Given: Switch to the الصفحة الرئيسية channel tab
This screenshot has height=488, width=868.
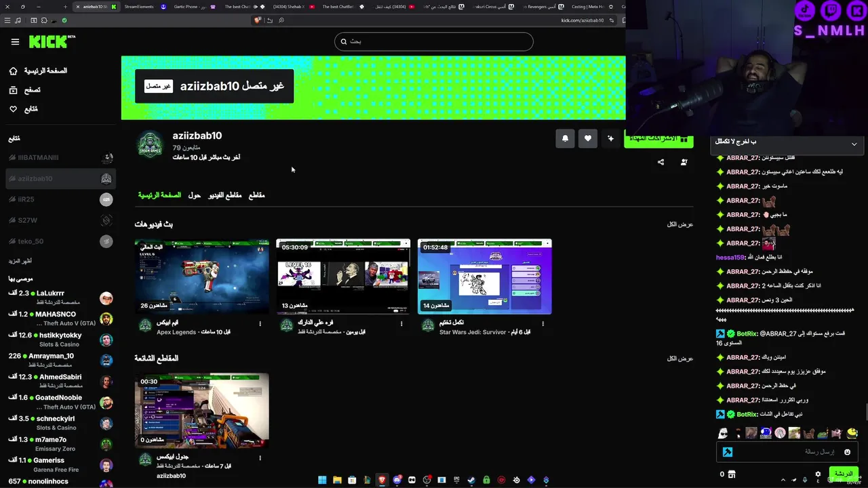Looking at the screenshot, I should (159, 195).
